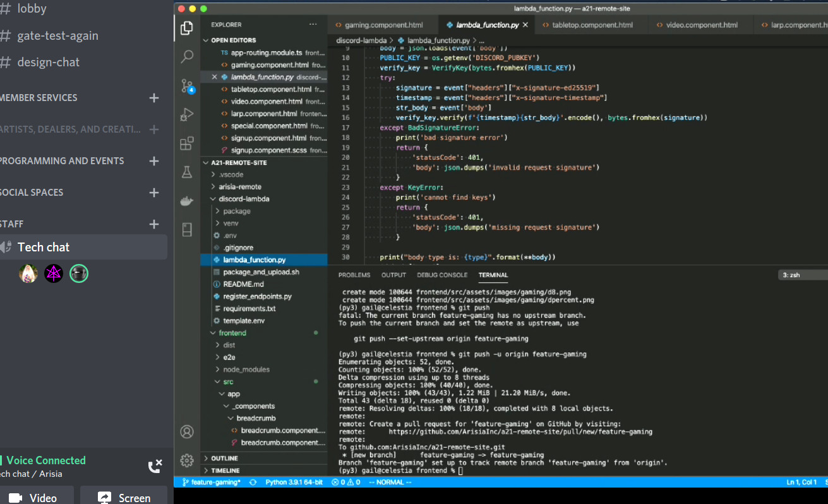Click the feature-gaming branch in status bar

pos(212,482)
